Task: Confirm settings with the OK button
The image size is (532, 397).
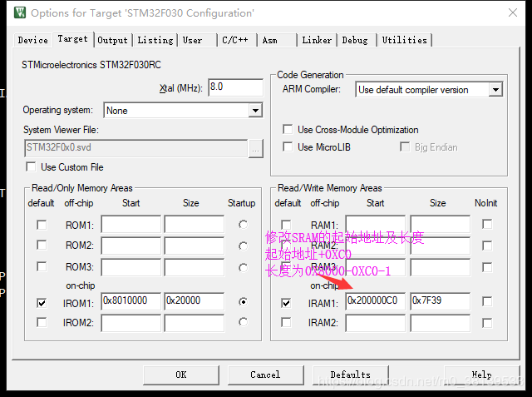Action: tap(181, 375)
